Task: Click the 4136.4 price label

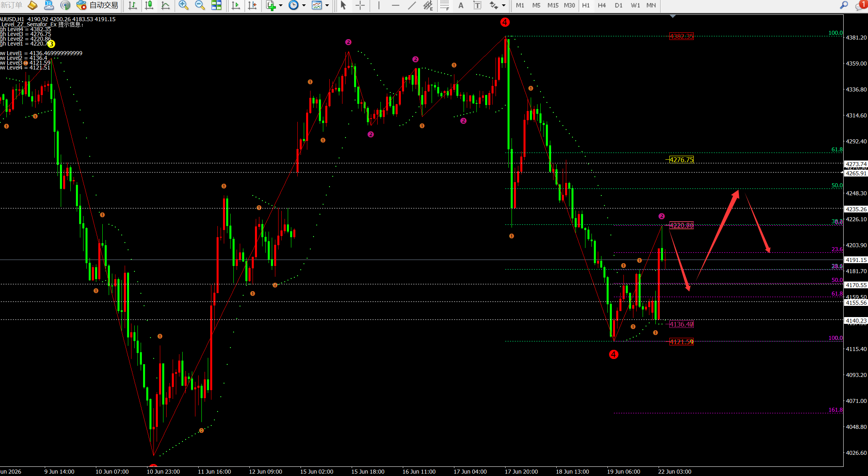Action: (x=682, y=324)
